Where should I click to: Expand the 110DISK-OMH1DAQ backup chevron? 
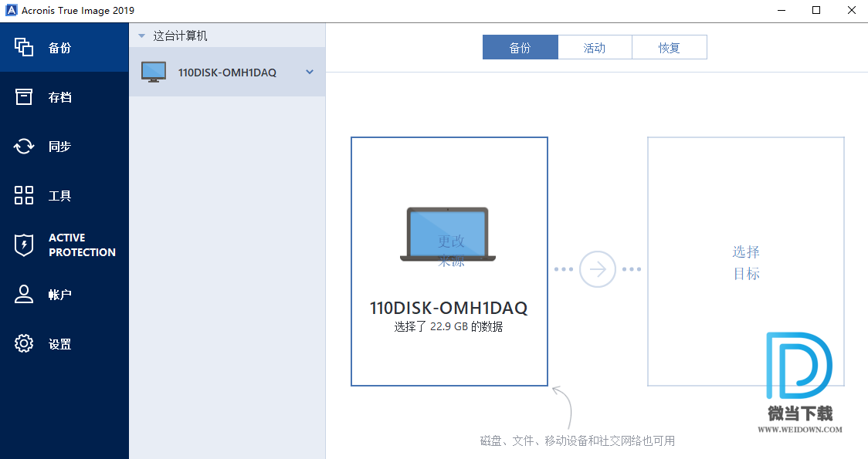click(x=310, y=72)
